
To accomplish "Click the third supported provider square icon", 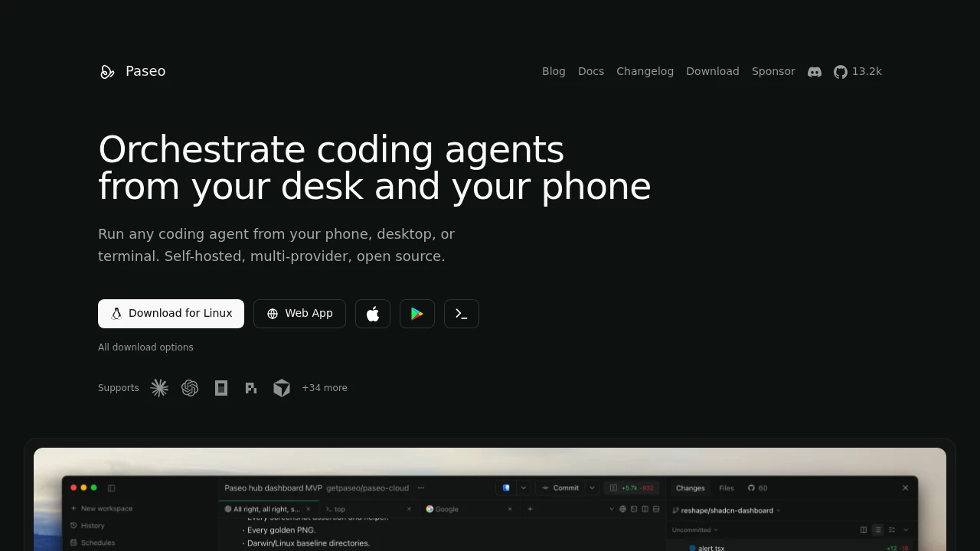I will 221,388.
